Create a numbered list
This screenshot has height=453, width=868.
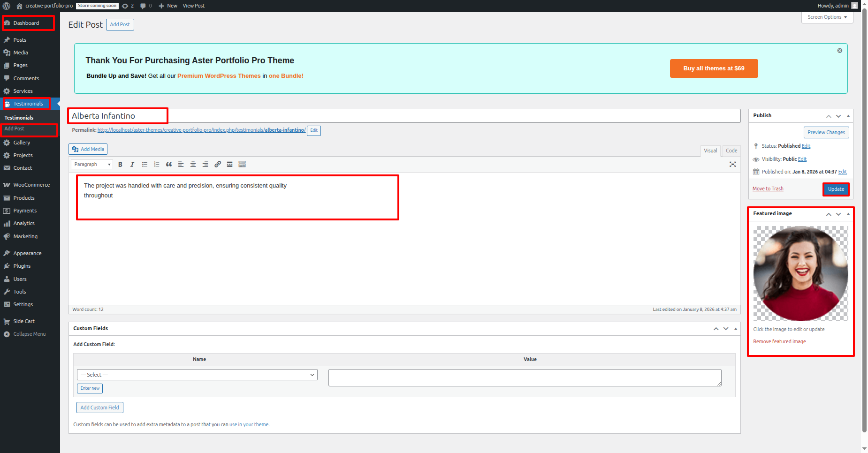pyautogui.click(x=157, y=165)
